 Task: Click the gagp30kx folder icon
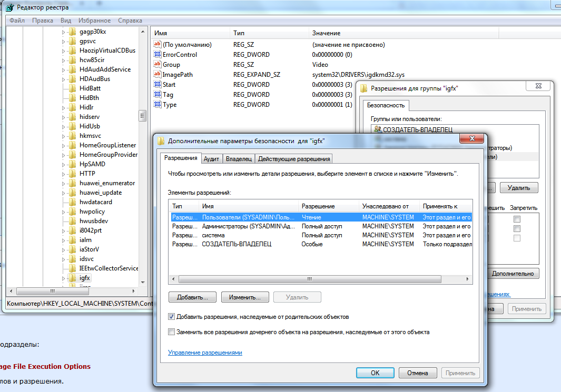[72, 32]
